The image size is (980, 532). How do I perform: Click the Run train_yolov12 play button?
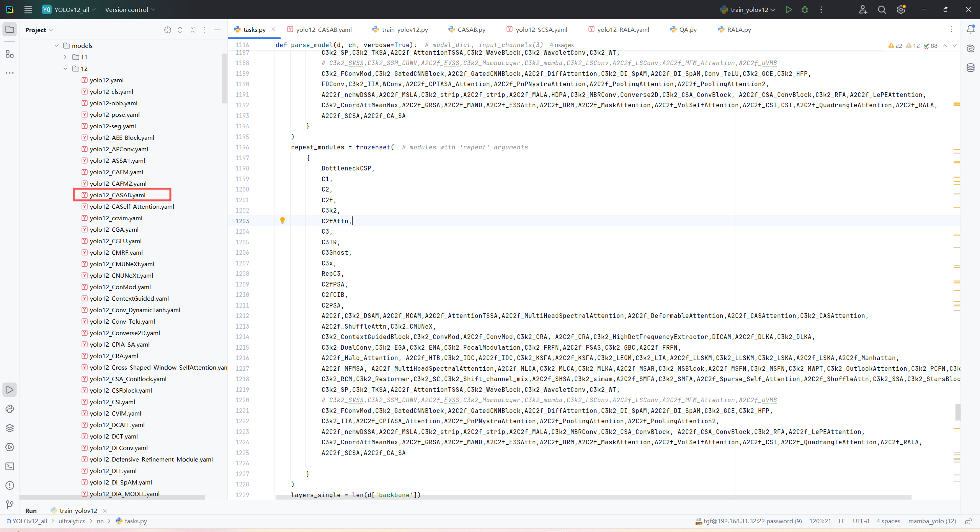coord(788,10)
